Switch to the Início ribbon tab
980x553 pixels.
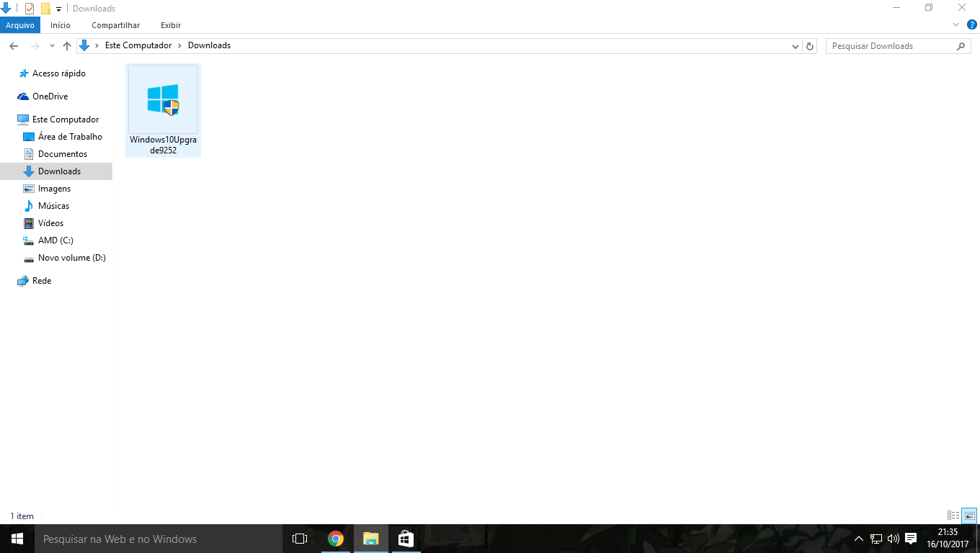(x=61, y=25)
